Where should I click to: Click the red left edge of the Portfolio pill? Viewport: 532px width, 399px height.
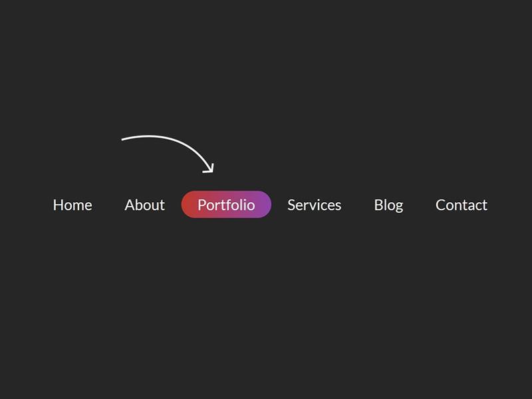(188, 205)
